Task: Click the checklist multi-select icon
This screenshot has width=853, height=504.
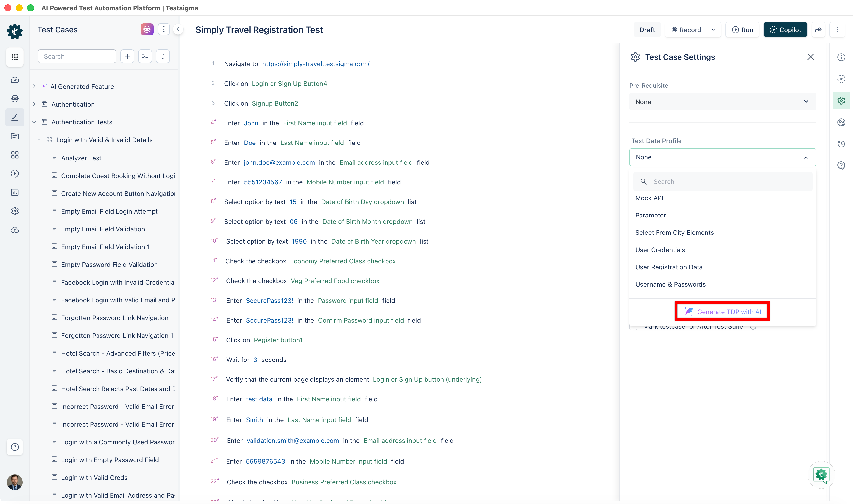Action: click(x=145, y=56)
